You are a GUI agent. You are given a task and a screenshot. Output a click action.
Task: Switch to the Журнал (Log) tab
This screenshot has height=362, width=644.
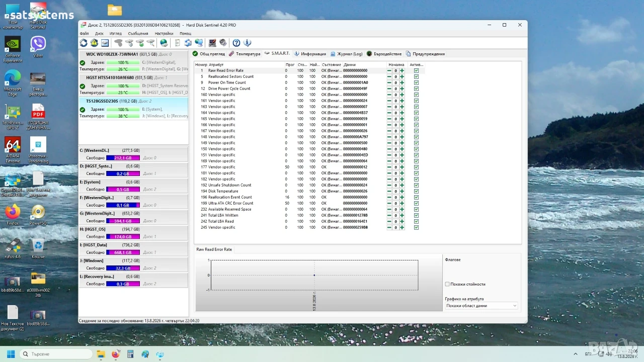(346, 54)
